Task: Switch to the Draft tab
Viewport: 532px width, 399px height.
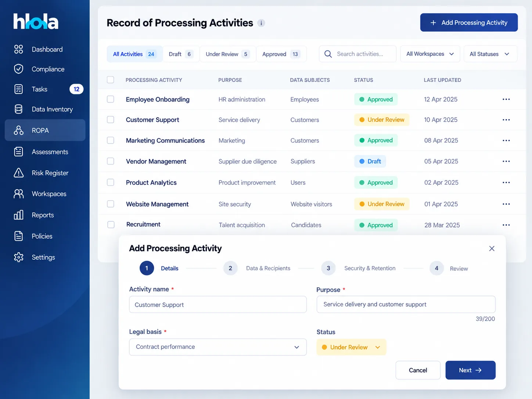Action: pos(181,54)
